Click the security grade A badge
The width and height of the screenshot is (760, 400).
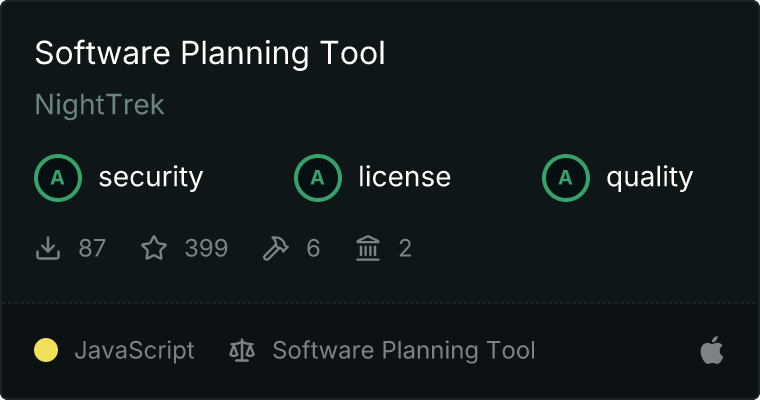58,178
